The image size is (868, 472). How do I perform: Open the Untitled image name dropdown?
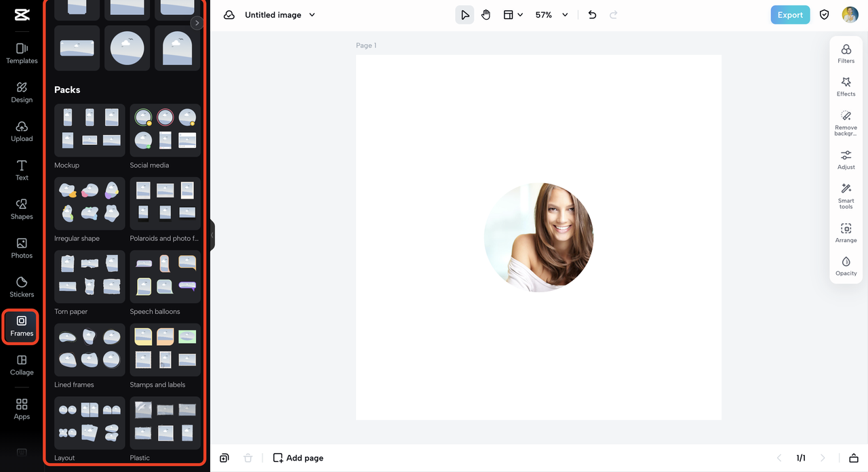click(280, 15)
